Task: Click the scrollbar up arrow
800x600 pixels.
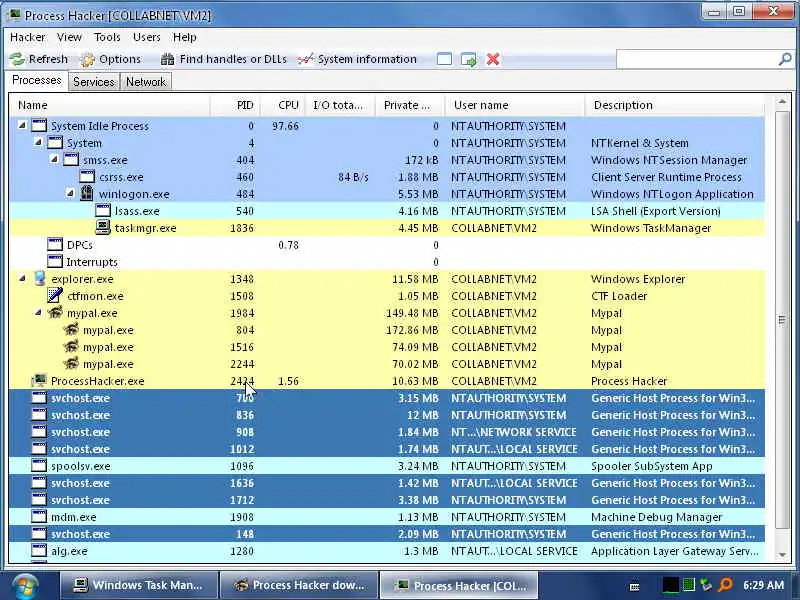Action: (x=782, y=102)
